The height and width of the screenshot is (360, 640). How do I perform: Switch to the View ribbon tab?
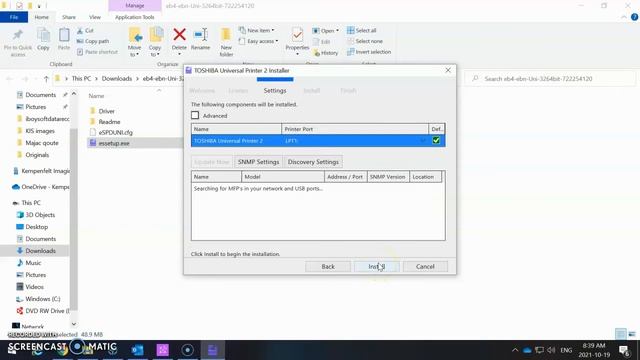click(95, 17)
